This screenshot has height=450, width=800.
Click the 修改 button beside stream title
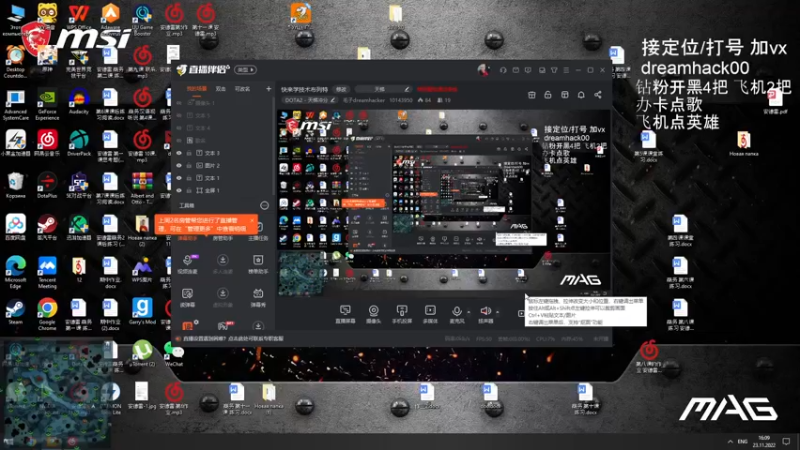click(x=341, y=89)
